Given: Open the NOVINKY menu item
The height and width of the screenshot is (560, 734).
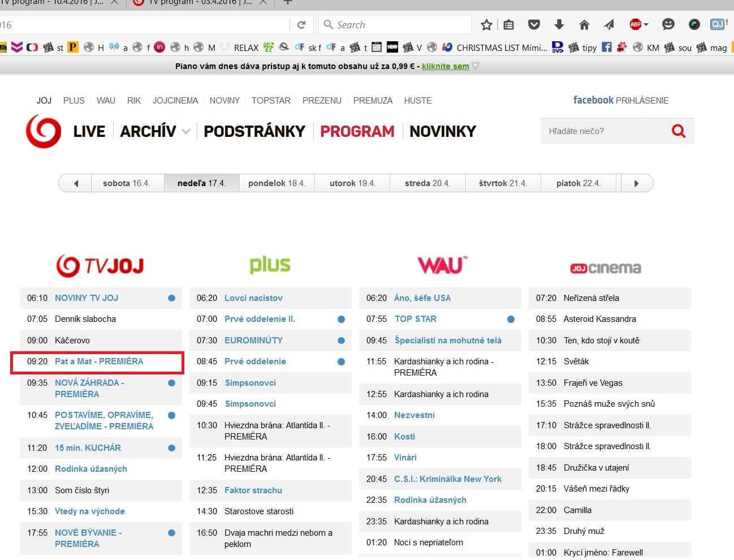Looking at the screenshot, I should [443, 131].
